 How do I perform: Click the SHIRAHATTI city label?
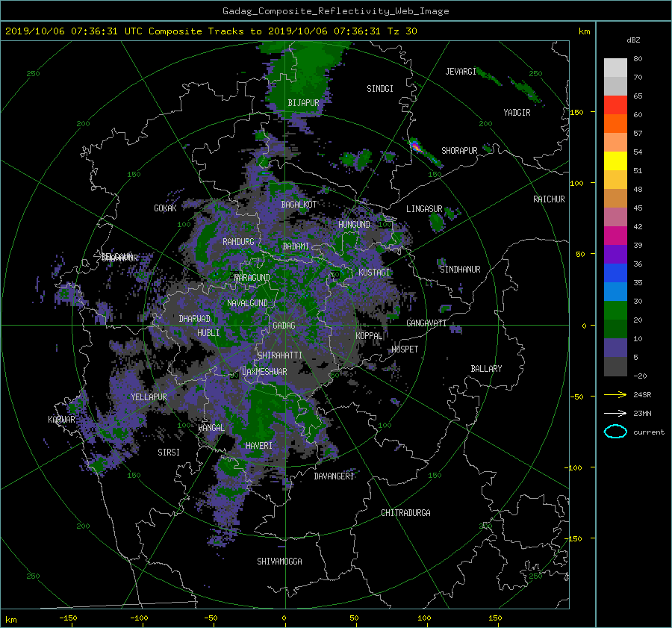[x=280, y=355]
